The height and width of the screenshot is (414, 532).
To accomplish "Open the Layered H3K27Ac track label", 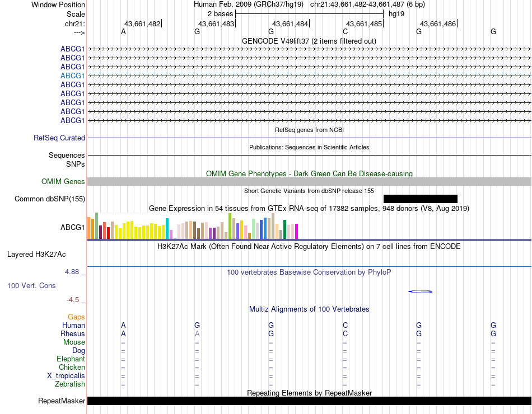I will click(x=36, y=255).
